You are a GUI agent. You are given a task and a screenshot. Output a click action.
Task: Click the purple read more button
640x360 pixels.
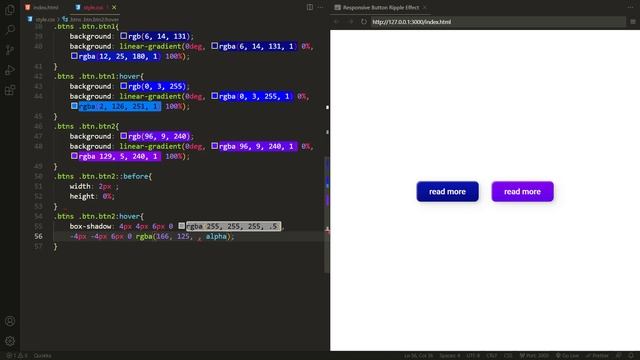pyautogui.click(x=522, y=191)
